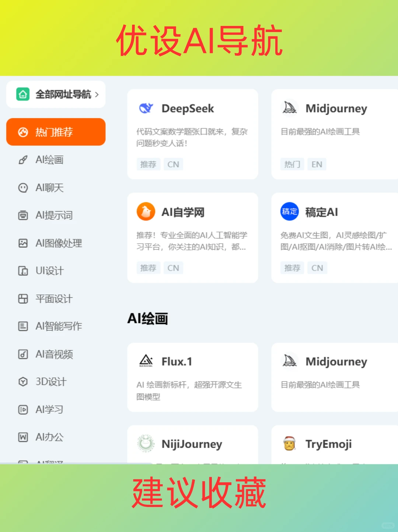Click the 稿定AI blue logo

(x=290, y=212)
